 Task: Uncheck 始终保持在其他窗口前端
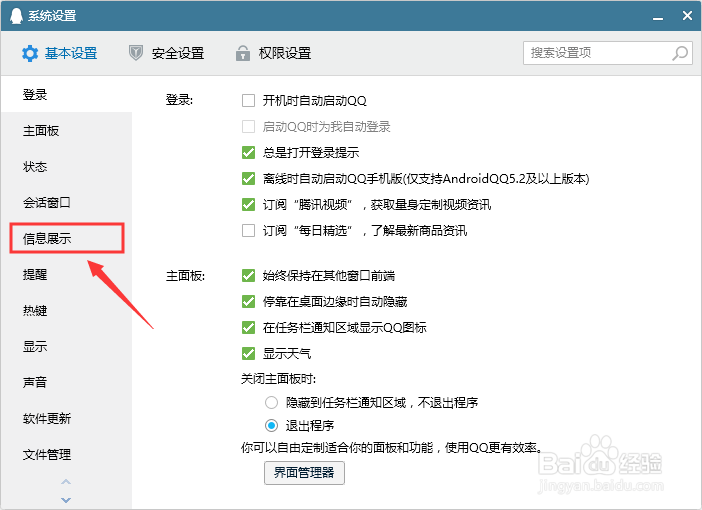pyautogui.click(x=248, y=275)
